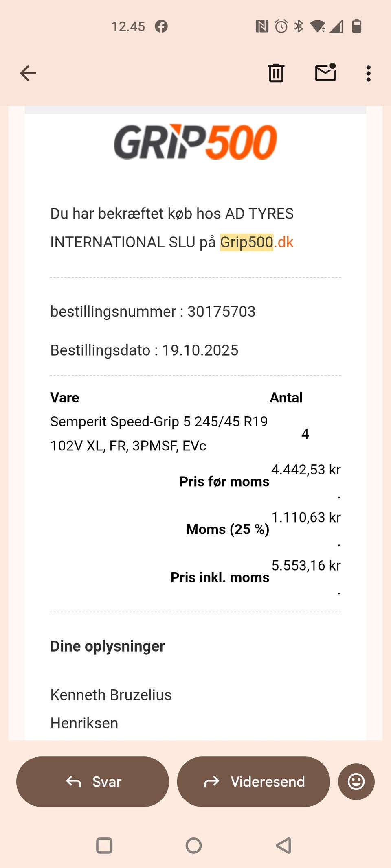Tap Android recent apps square button

coord(104,845)
